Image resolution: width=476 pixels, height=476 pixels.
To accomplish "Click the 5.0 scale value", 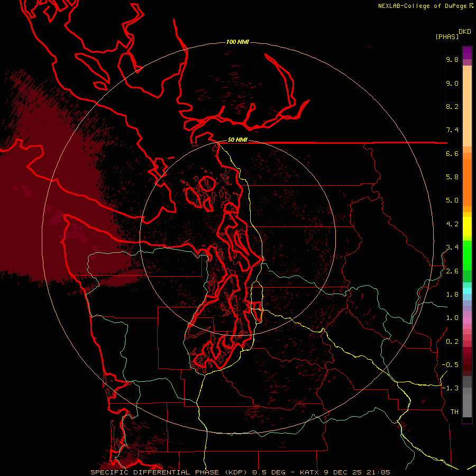I will pyautogui.click(x=452, y=200).
